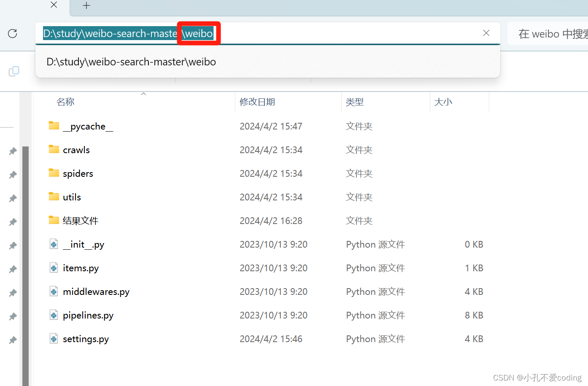The image size is (588, 386).
Task: Click the middlewares.py file name
Action: tap(96, 292)
